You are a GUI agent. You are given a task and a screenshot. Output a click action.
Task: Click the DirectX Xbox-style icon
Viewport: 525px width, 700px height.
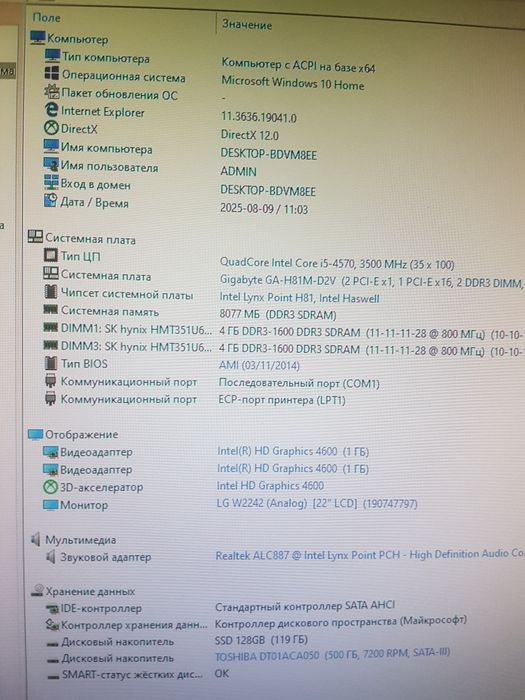51,128
